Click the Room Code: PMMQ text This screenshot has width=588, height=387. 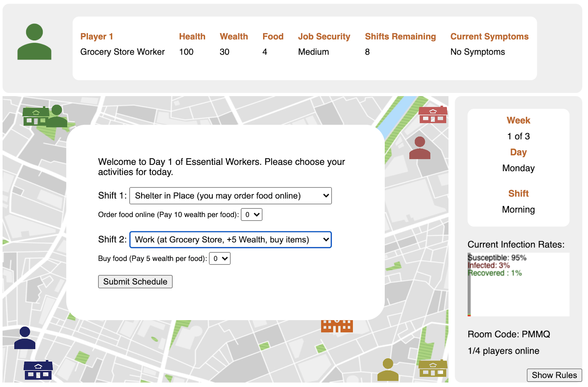[x=509, y=334]
